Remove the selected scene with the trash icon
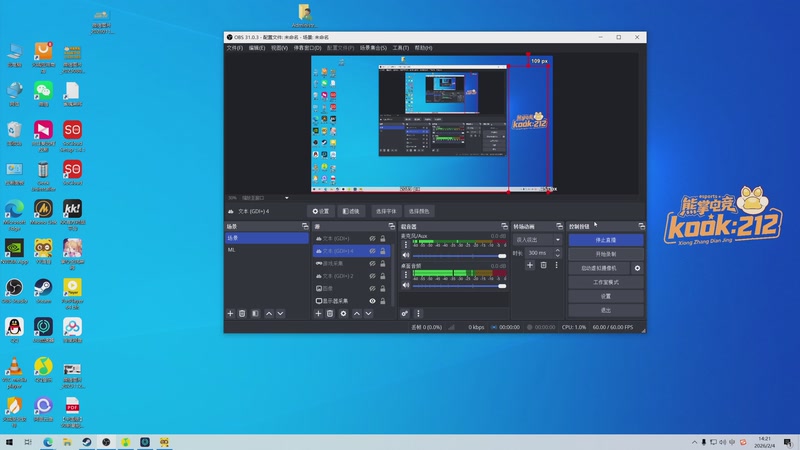 tap(242, 313)
